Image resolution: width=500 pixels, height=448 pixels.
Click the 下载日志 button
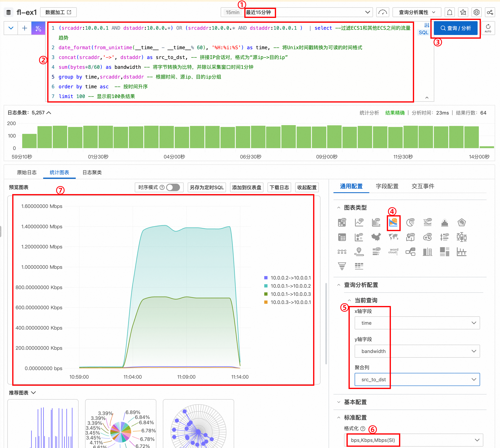(279, 188)
